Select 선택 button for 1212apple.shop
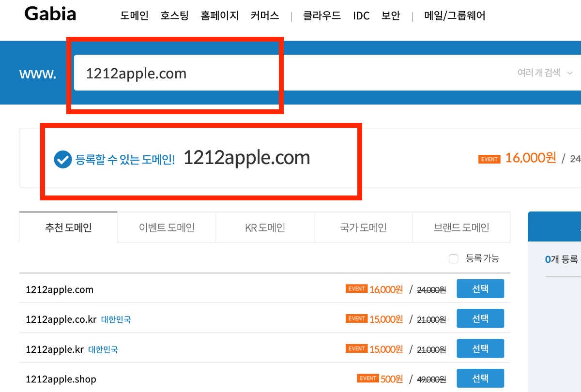 point(480,378)
